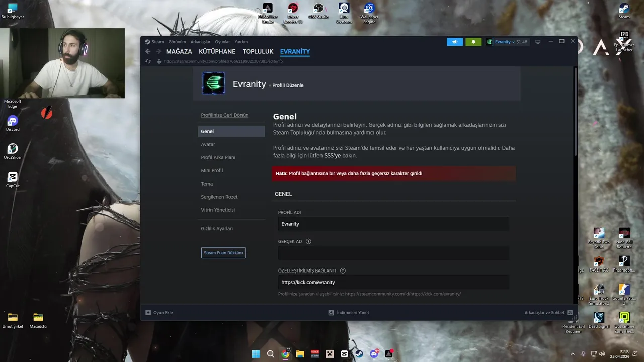This screenshot has height=362, width=644.
Task: Click the downloads icon near İndirmeleri Yönet
Action: (x=331, y=312)
